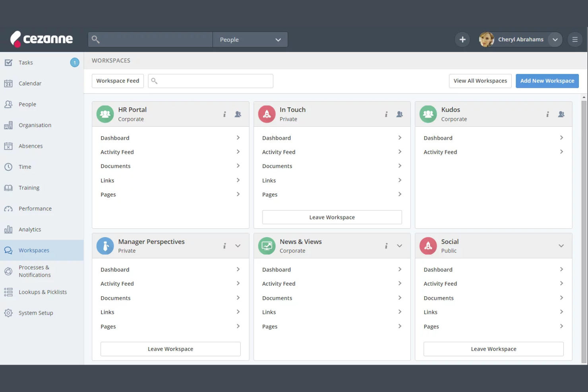Open In Touch Documents arrow

coord(400,166)
